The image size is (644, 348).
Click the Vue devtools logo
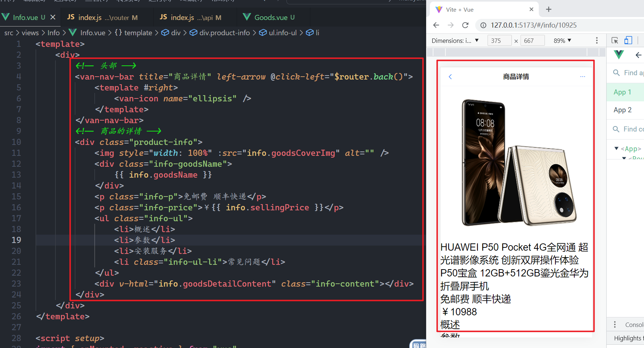coord(619,55)
